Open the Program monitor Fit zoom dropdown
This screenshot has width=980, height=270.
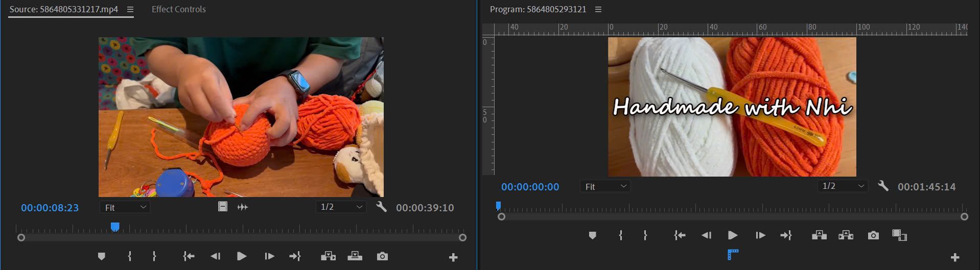click(x=605, y=187)
